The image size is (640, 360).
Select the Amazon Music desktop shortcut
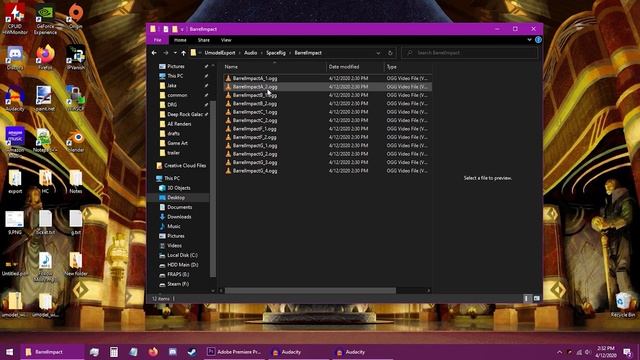15,142
